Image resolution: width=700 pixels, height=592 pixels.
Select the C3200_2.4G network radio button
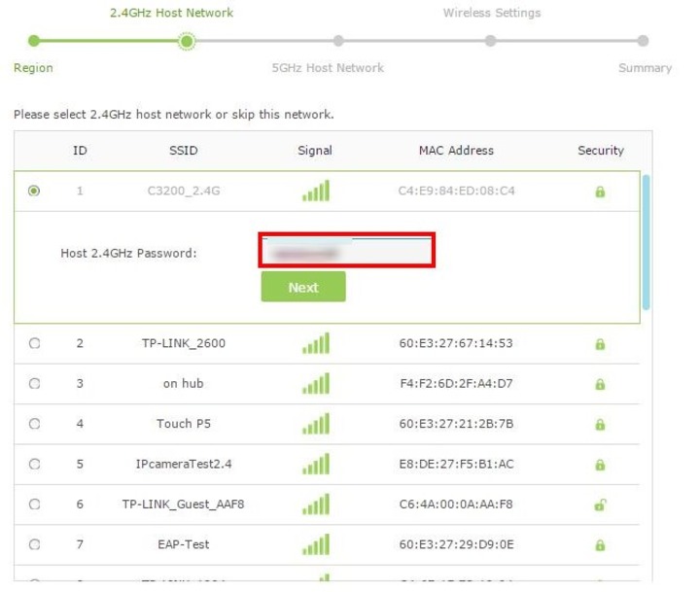[34, 192]
